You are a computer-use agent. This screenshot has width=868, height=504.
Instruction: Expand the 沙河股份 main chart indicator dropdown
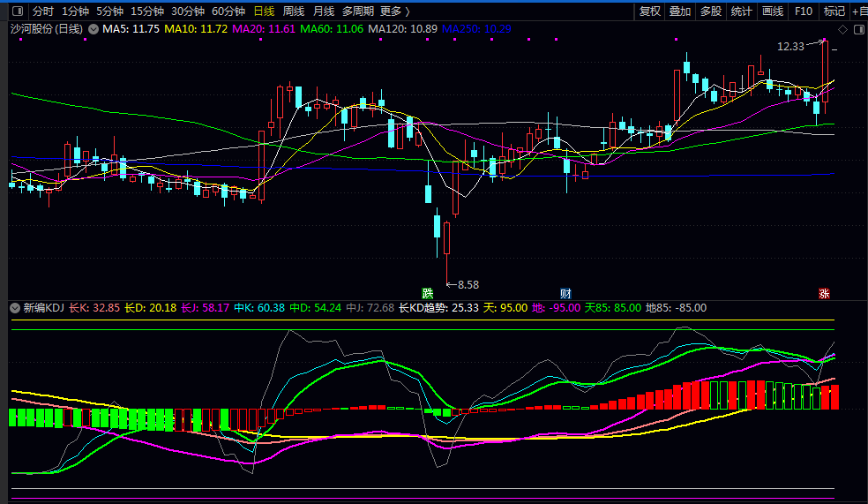click(94, 29)
